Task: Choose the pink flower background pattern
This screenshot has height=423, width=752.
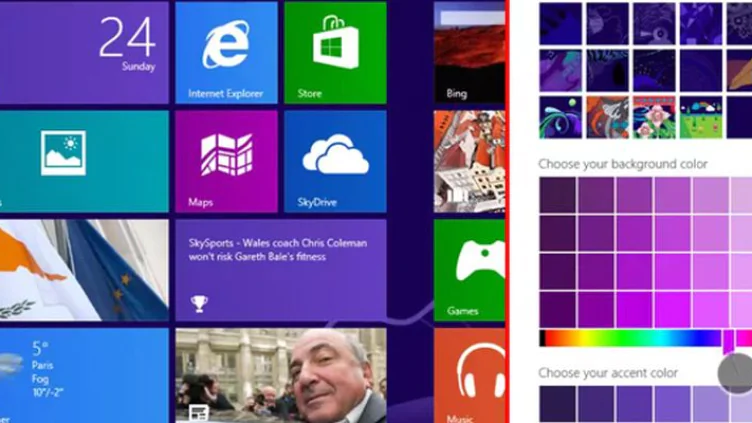Action: (654, 118)
